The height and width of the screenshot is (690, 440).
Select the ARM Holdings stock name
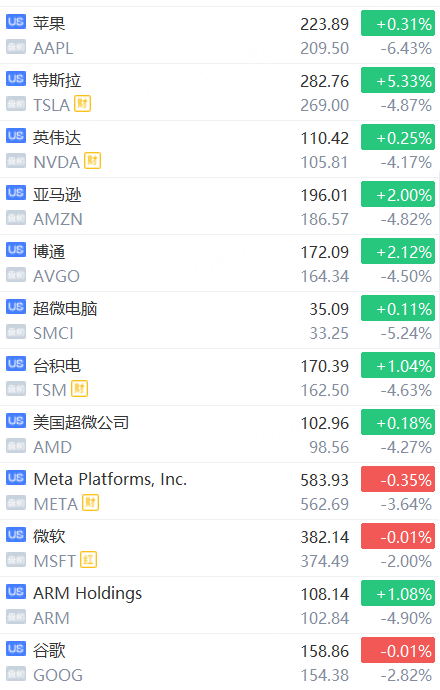point(88,594)
